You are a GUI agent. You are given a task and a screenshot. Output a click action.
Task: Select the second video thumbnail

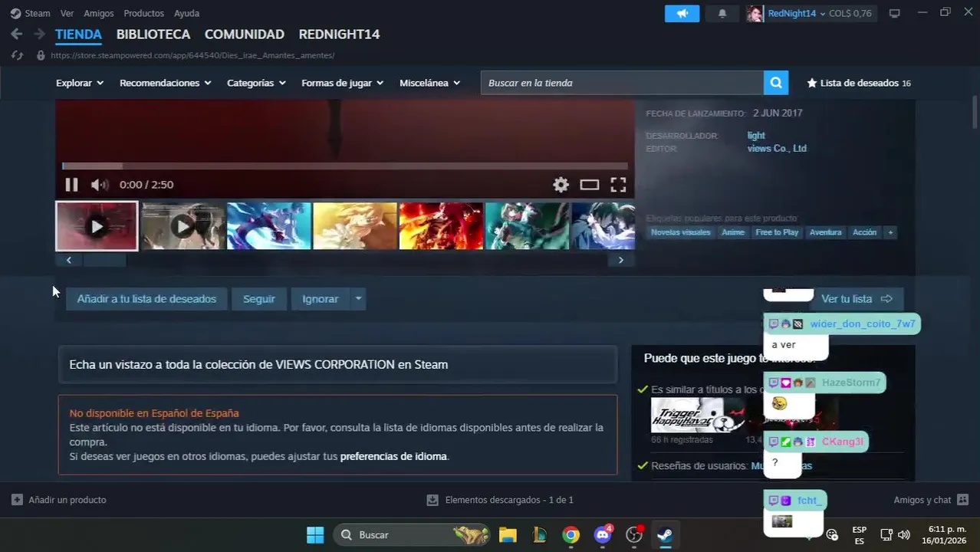[183, 226]
